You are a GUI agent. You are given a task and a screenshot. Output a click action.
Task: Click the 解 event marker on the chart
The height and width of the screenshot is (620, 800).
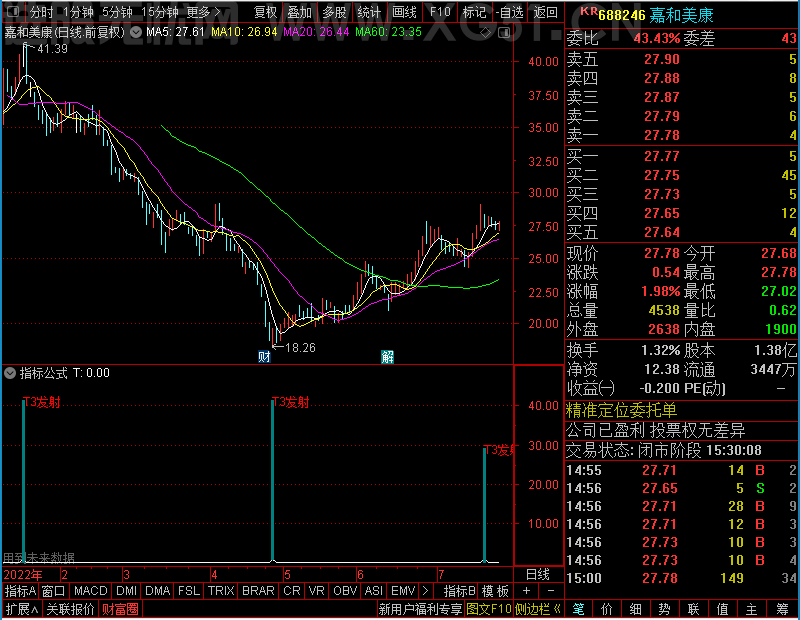tap(387, 356)
